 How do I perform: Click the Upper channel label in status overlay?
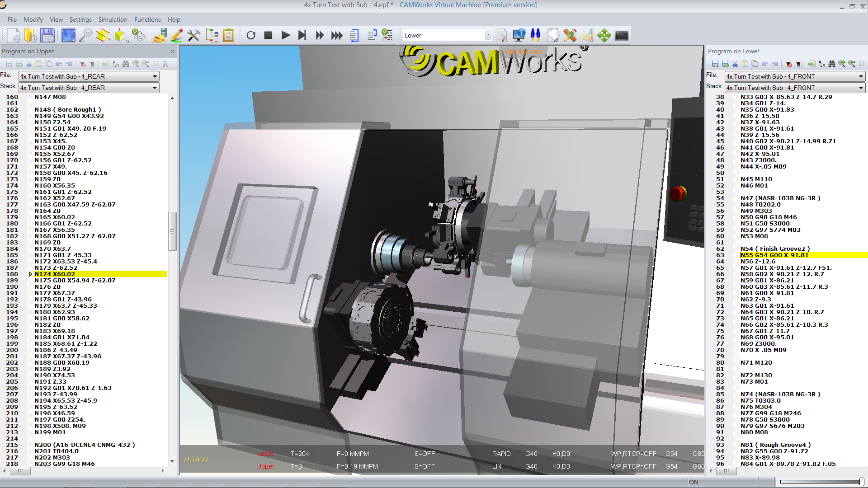265,466
